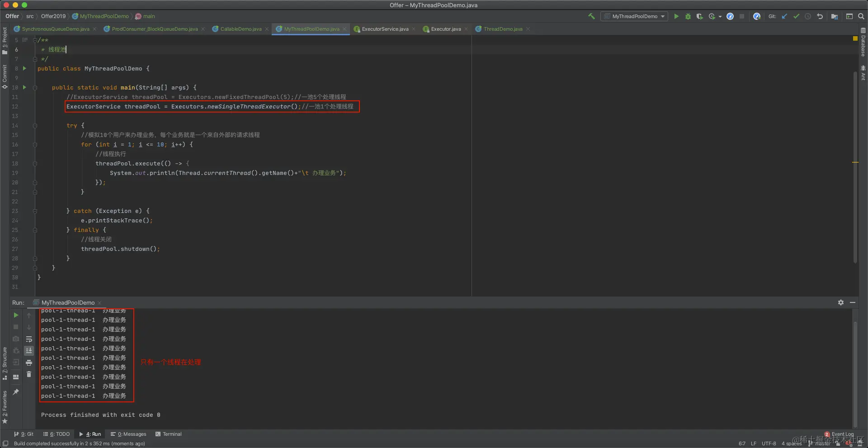Image resolution: width=868 pixels, height=448 pixels.
Task: Open Run Anything from the toolbar
Action: pyautogui.click(x=849, y=16)
